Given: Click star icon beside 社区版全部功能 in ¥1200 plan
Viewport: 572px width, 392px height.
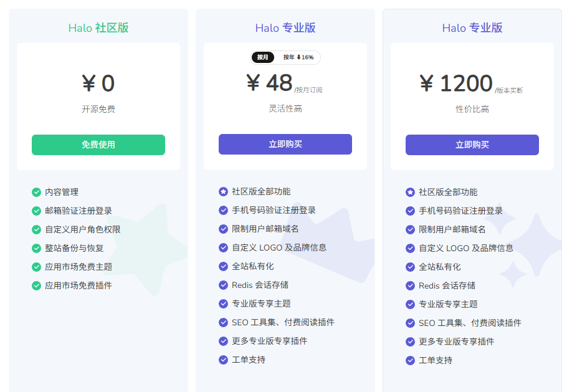Looking at the screenshot, I should coord(410,192).
